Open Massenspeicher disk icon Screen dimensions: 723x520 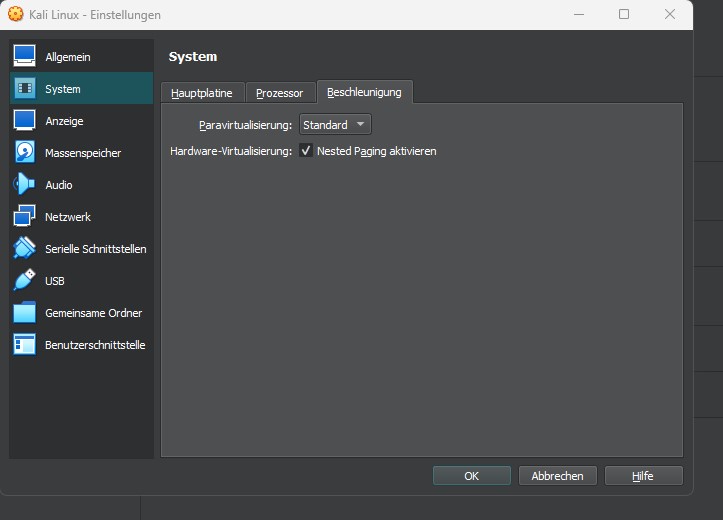[x=24, y=152]
